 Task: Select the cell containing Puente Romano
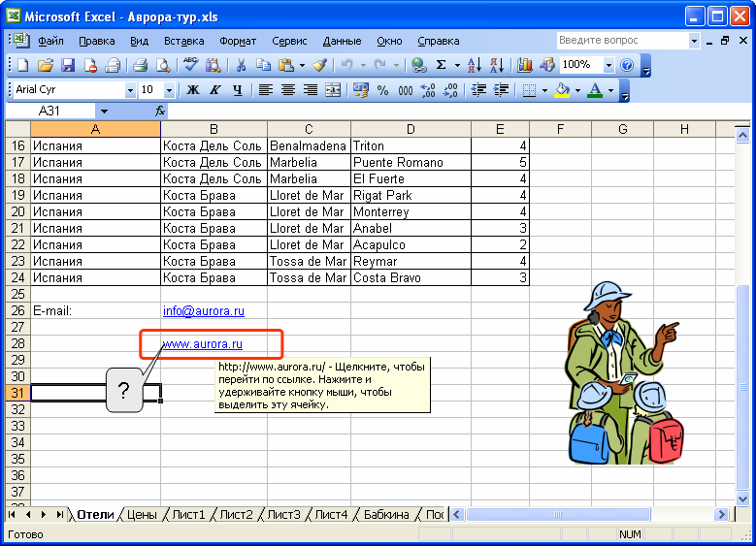(x=411, y=162)
